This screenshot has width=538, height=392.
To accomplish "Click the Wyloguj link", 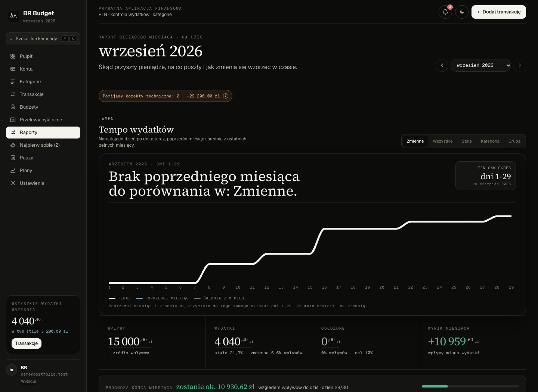I will [x=28, y=381].
